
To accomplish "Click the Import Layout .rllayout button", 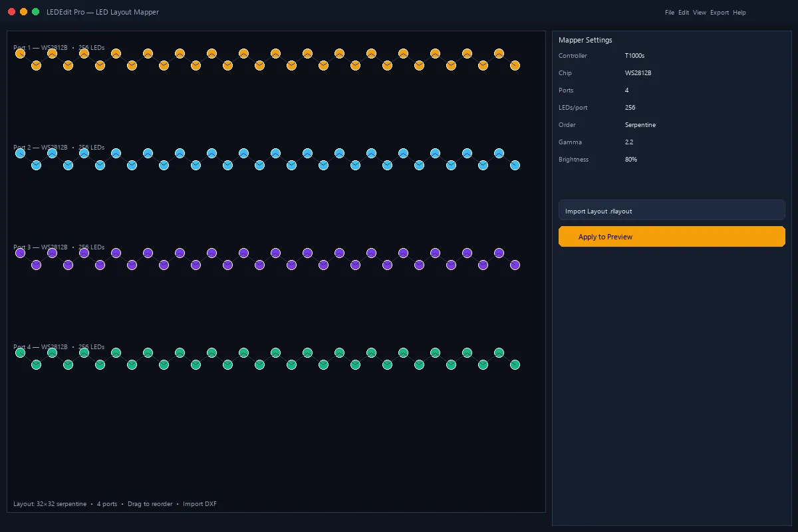I will (672, 210).
